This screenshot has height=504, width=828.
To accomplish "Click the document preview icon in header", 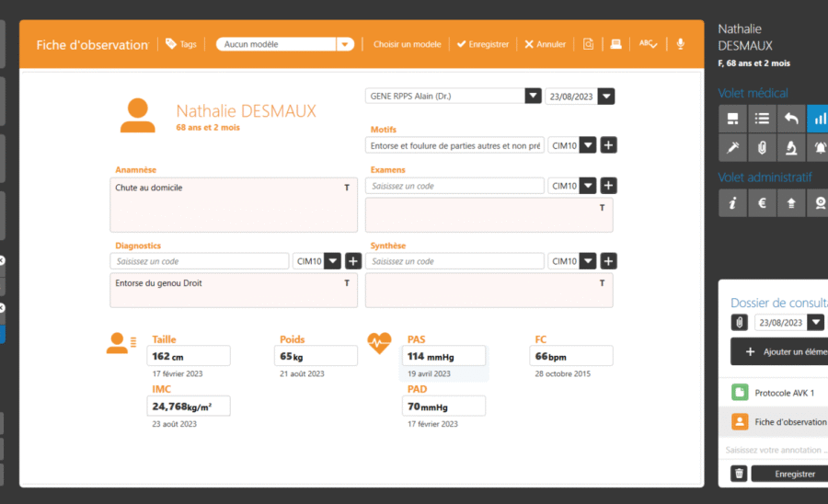I will point(588,44).
